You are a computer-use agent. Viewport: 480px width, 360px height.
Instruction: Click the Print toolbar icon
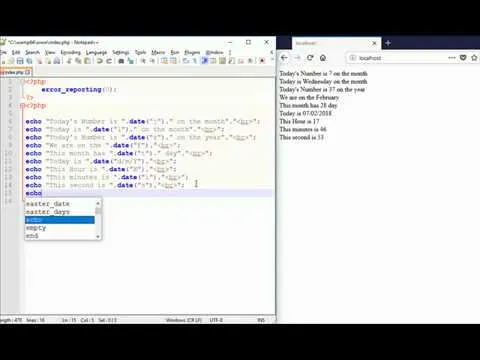tap(57, 61)
